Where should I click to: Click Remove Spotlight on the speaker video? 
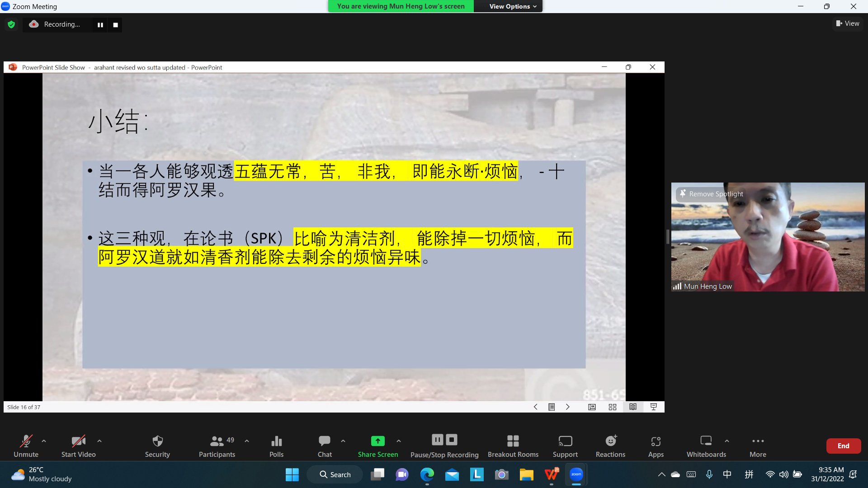pyautogui.click(x=711, y=194)
